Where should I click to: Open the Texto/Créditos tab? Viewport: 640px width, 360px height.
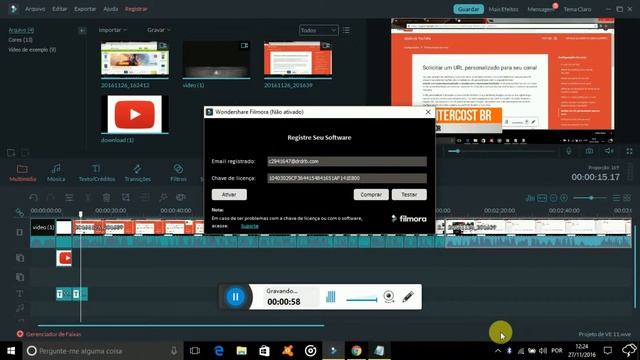(97, 173)
